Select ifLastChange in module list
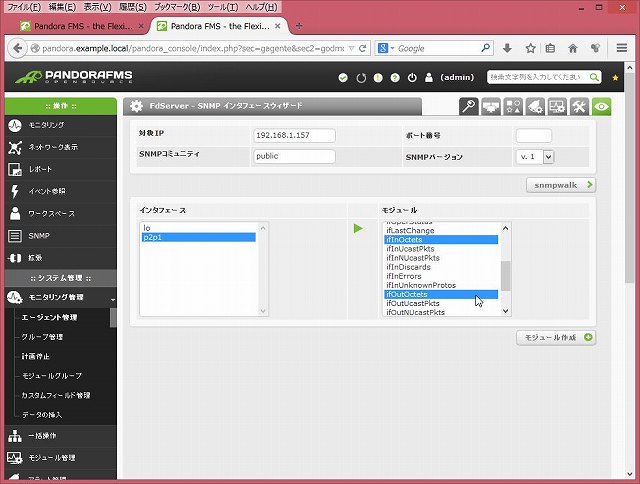Image resolution: width=640 pixels, height=484 pixels. pos(441,231)
